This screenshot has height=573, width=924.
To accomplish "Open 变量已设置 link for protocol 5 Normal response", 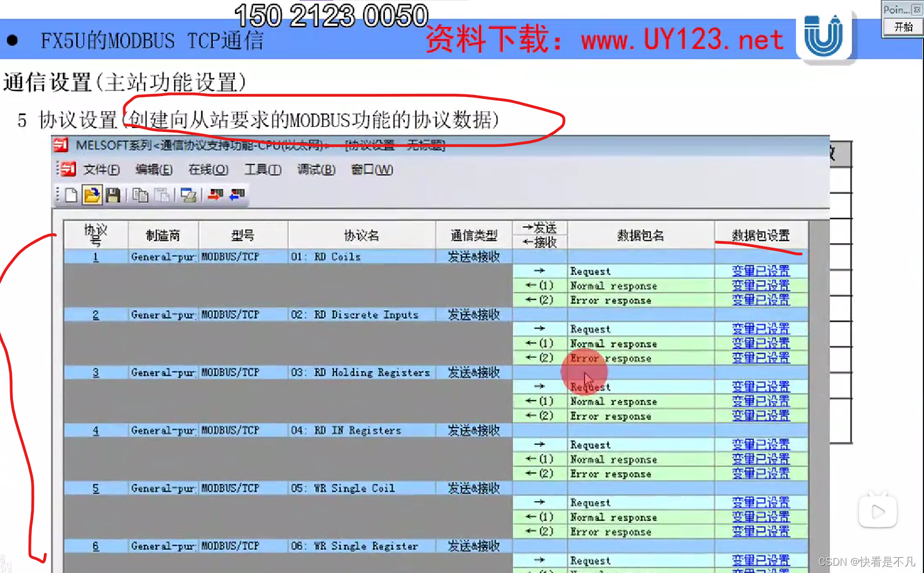I will tap(761, 517).
